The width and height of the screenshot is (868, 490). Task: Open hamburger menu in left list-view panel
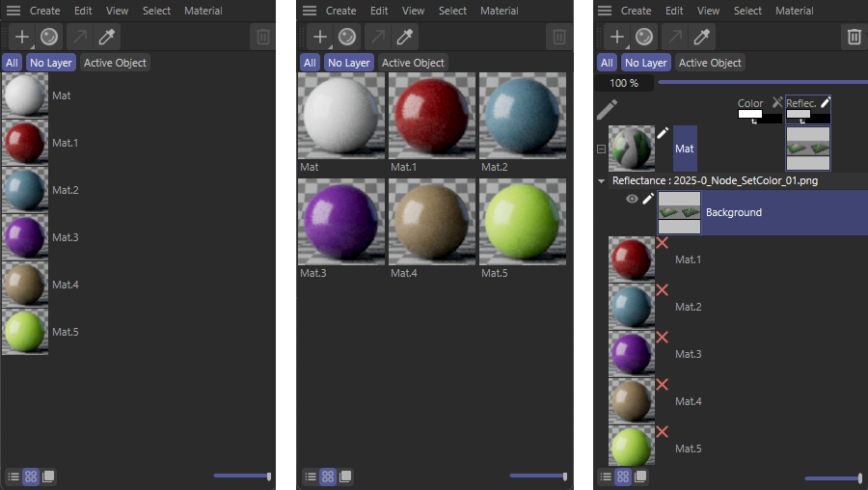(14, 11)
